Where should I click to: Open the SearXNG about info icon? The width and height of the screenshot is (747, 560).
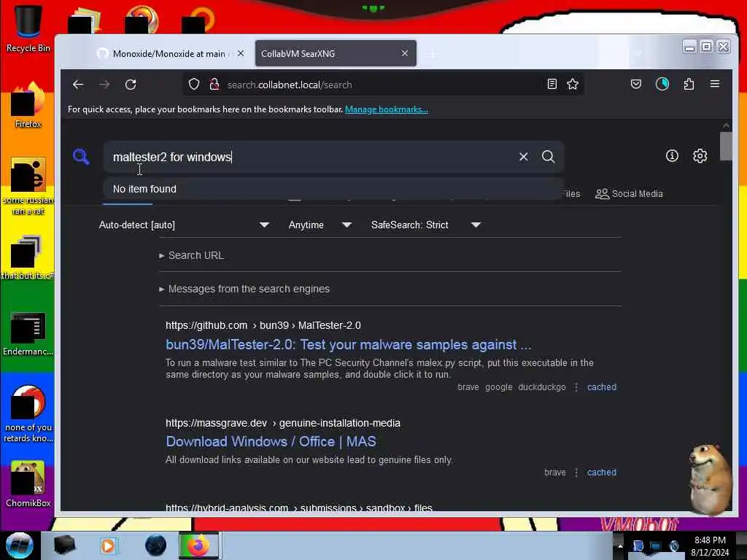[672, 156]
